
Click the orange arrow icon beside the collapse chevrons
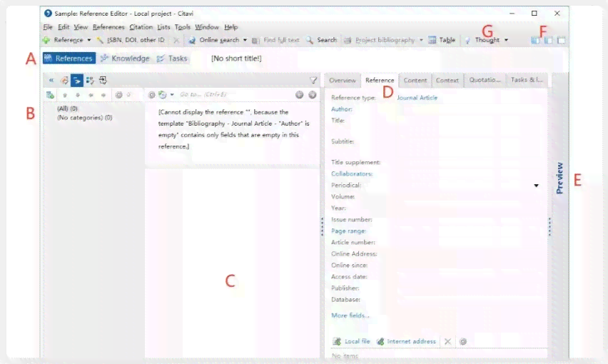pos(64,80)
